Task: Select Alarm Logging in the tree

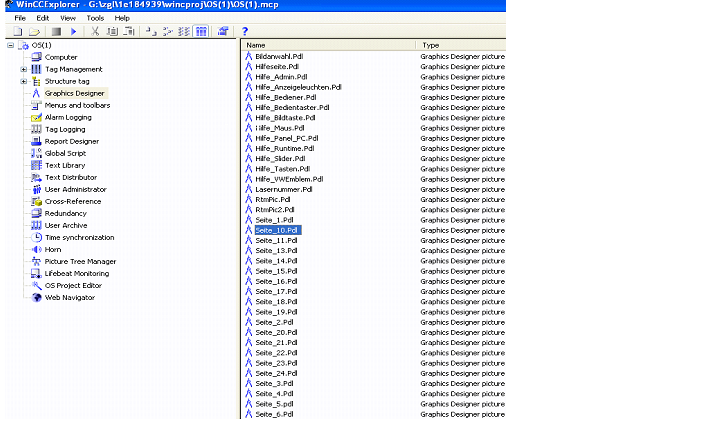Action: pos(67,117)
